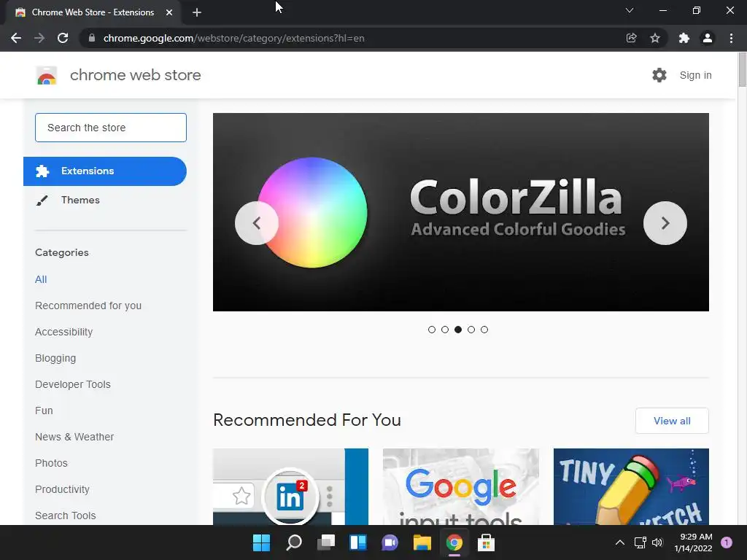The image size is (747, 560).
Task: Select the second carousel dot
Action: coord(445,330)
